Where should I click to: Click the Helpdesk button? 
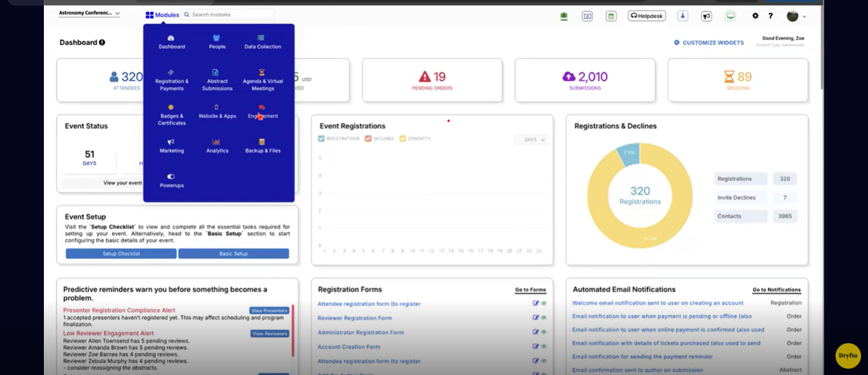click(646, 15)
